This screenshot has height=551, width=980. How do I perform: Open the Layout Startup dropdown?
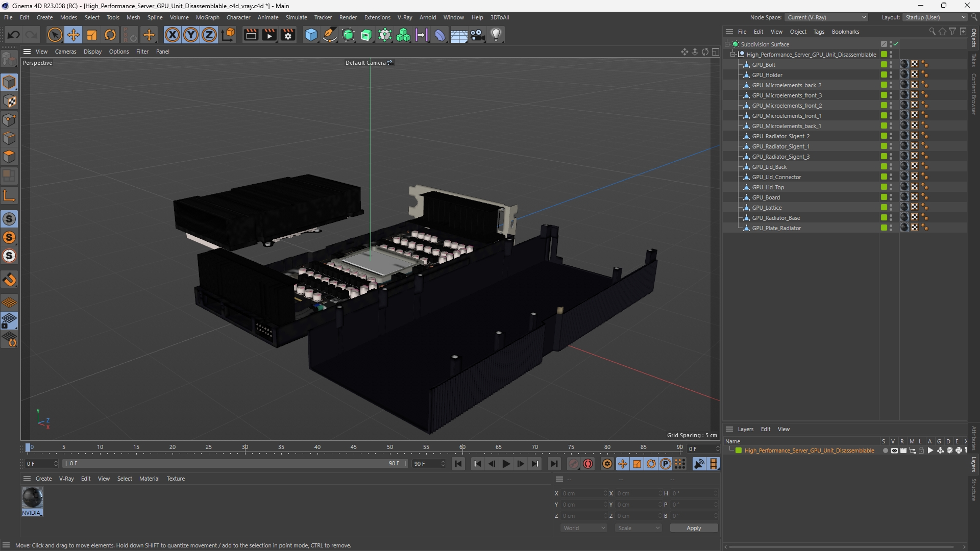[x=935, y=17]
